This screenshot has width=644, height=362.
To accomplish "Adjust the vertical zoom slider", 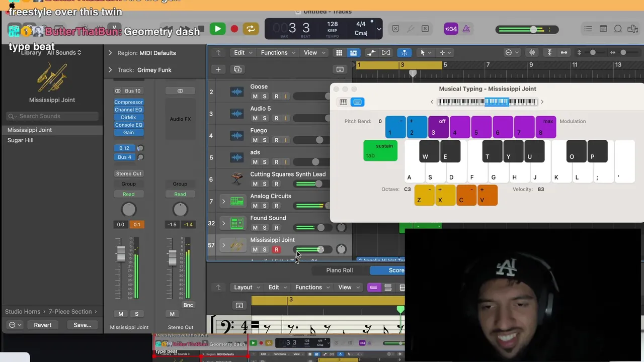I will pyautogui.click(x=593, y=52).
